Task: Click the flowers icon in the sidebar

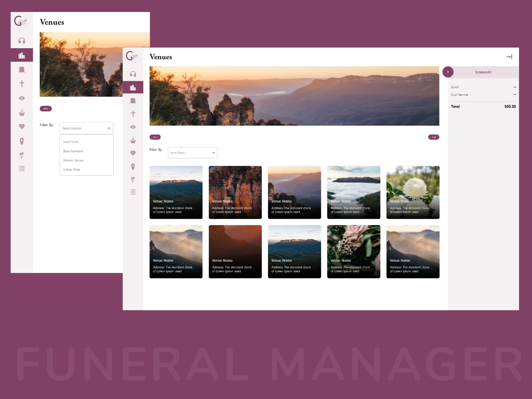Action: pos(133,180)
